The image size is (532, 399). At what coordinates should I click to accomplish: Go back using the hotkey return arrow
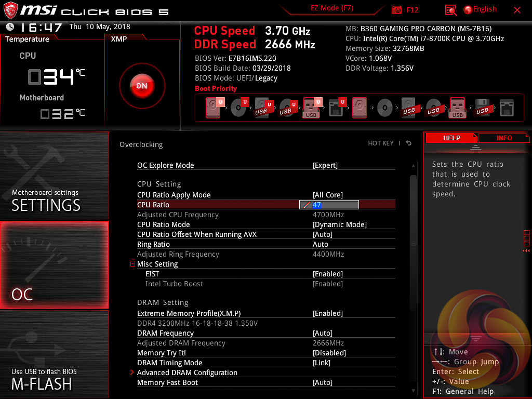click(x=409, y=143)
